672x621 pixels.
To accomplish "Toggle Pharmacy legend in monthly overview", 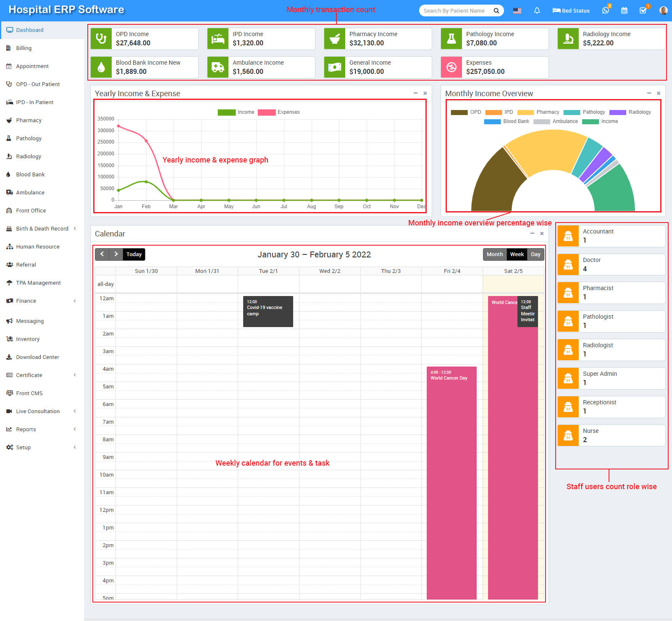I will click(538, 112).
